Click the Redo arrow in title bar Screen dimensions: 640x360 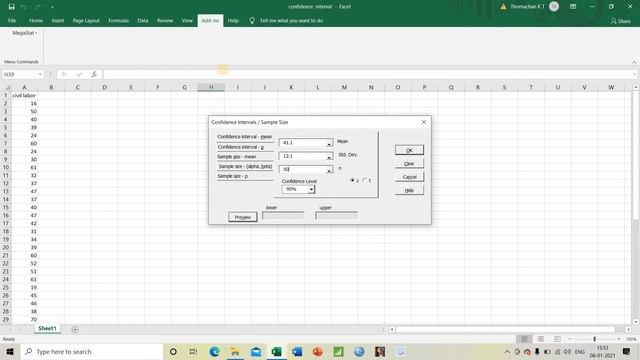[38, 7]
